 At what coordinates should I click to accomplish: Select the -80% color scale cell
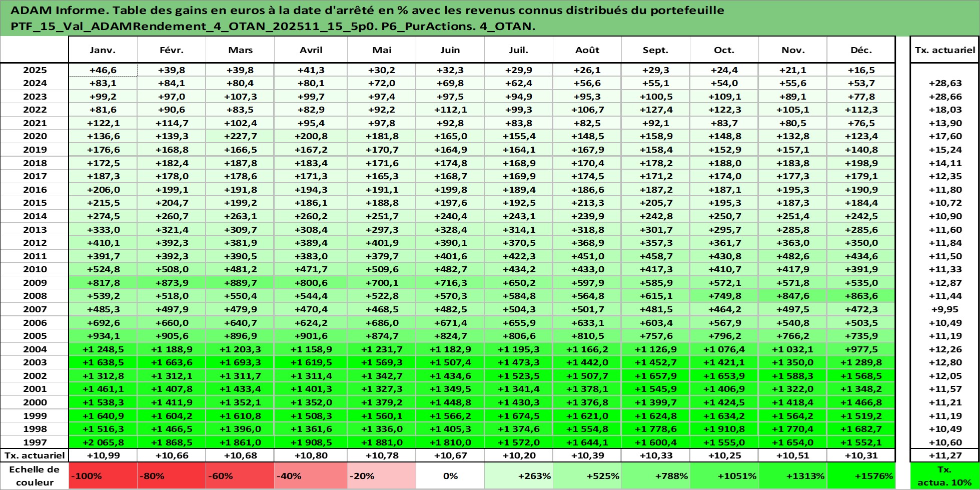point(171,476)
